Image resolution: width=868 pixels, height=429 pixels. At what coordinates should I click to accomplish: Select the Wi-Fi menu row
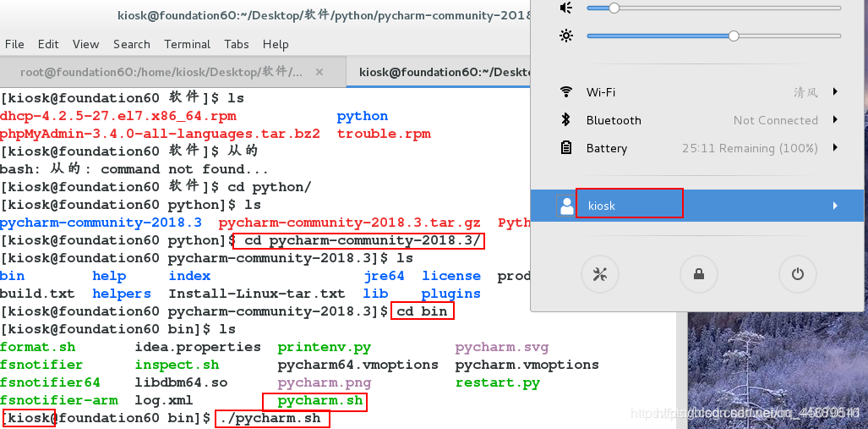(x=697, y=92)
